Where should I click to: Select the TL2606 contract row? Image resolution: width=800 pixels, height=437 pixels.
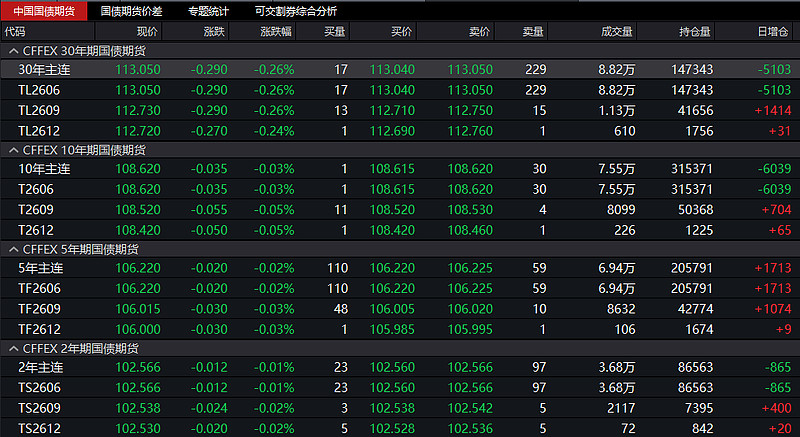click(x=400, y=90)
